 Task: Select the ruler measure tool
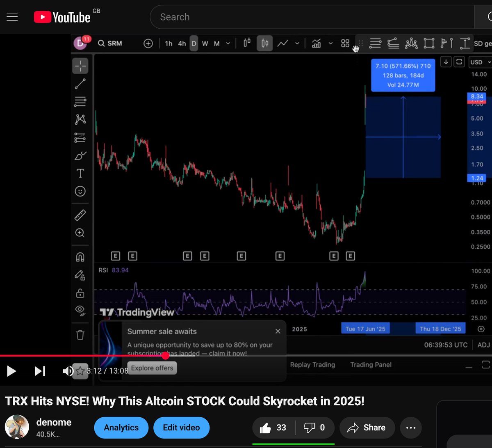click(x=80, y=215)
